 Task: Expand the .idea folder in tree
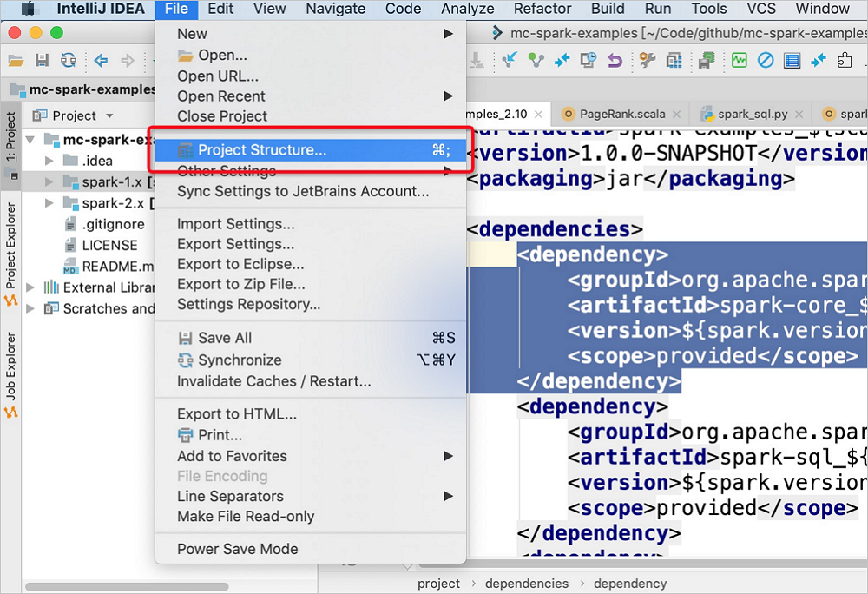click(x=49, y=161)
